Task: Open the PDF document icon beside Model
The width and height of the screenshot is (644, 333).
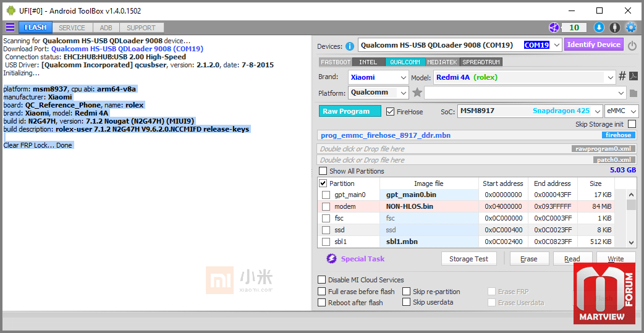Action: (x=633, y=77)
